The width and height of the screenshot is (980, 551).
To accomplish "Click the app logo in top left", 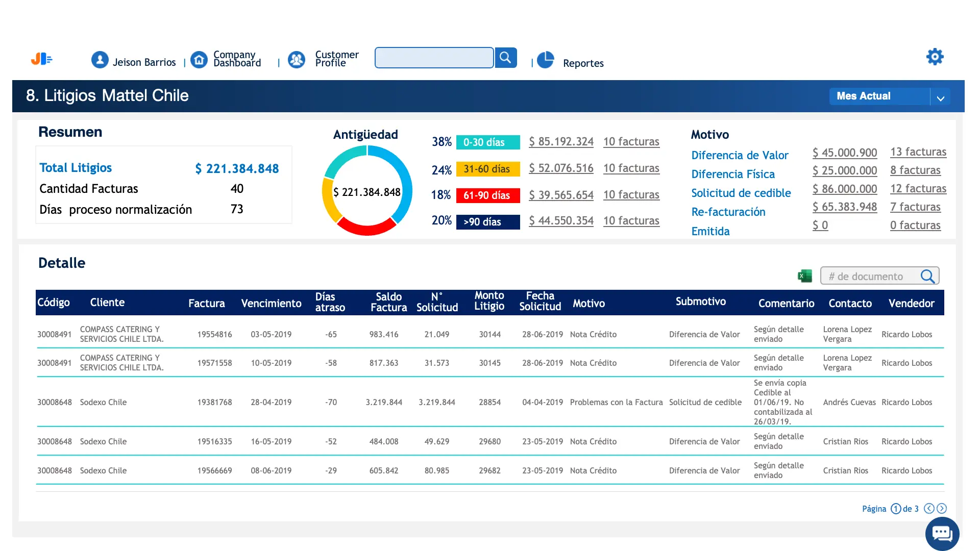I will tap(42, 59).
